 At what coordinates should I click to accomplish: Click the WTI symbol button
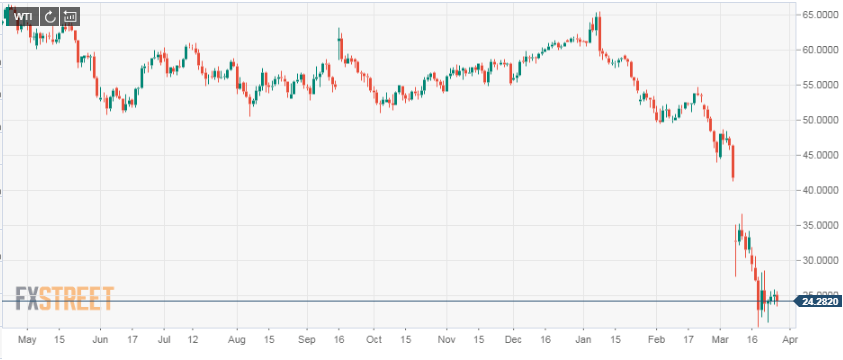point(23,17)
